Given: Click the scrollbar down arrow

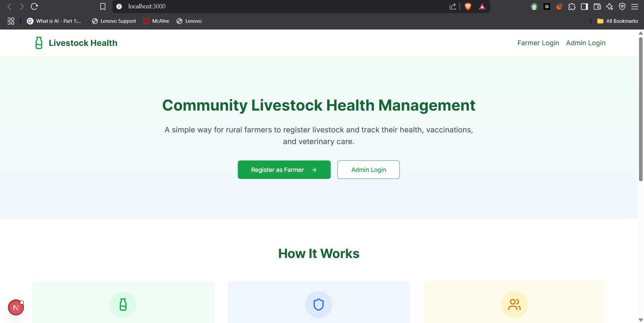Looking at the screenshot, I should click(x=641, y=319).
